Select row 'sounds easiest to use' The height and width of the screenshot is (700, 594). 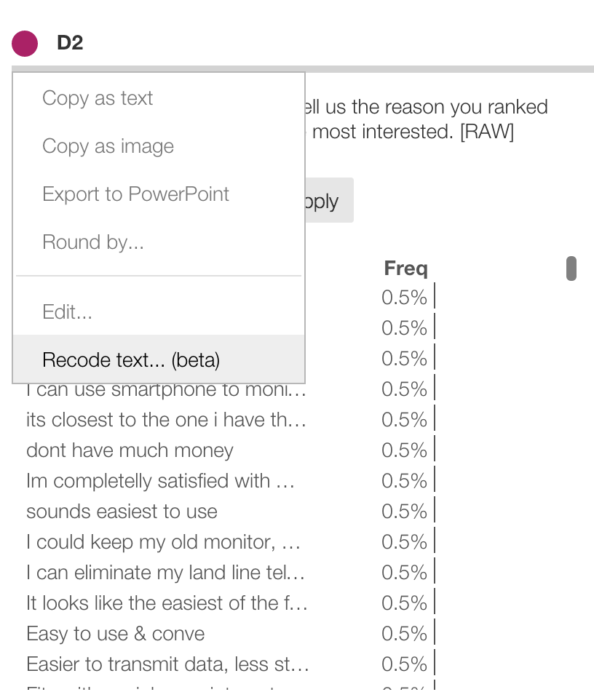click(122, 512)
